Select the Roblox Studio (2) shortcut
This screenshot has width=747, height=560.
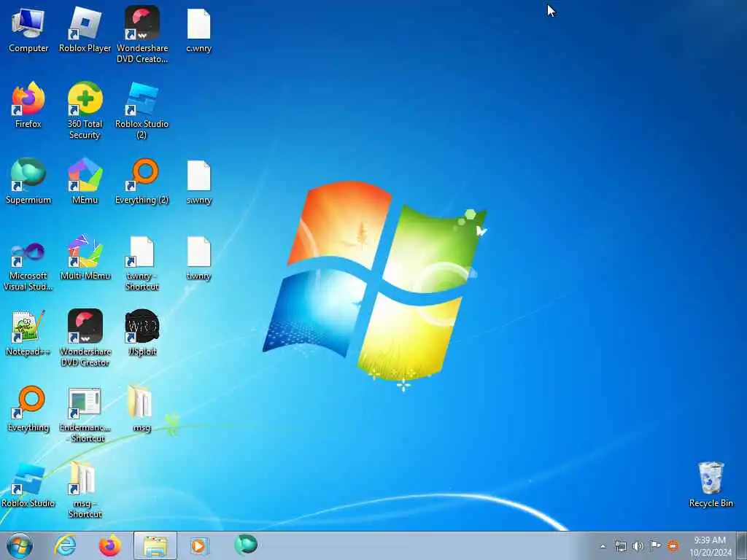(x=142, y=111)
